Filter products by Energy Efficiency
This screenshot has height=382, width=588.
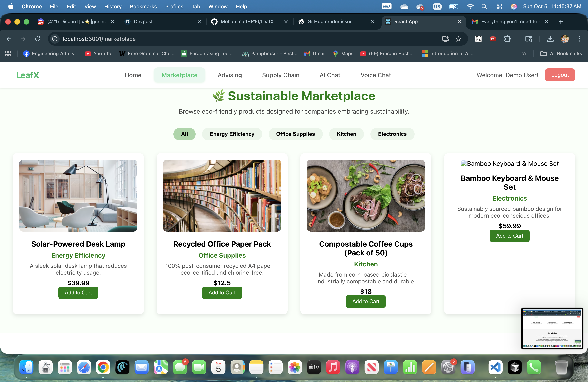(232, 134)
